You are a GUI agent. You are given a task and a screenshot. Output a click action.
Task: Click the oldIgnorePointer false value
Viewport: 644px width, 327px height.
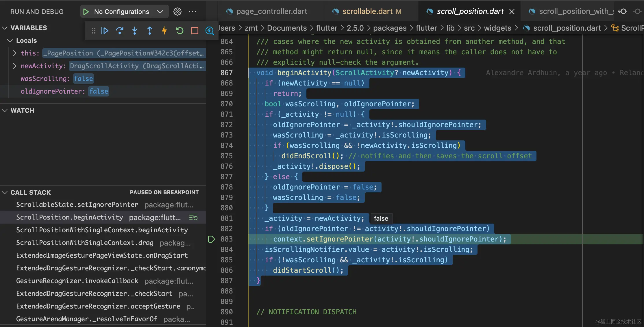coord(99,91)
